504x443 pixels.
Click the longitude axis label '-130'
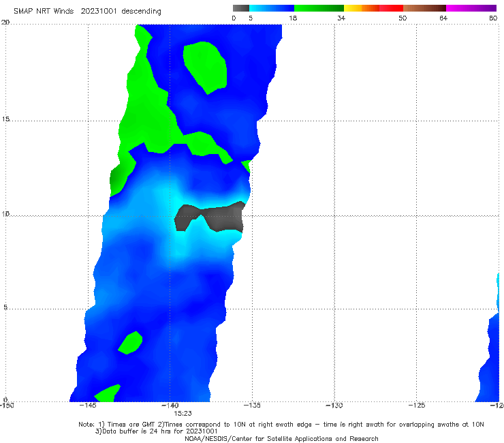[334, 406]
